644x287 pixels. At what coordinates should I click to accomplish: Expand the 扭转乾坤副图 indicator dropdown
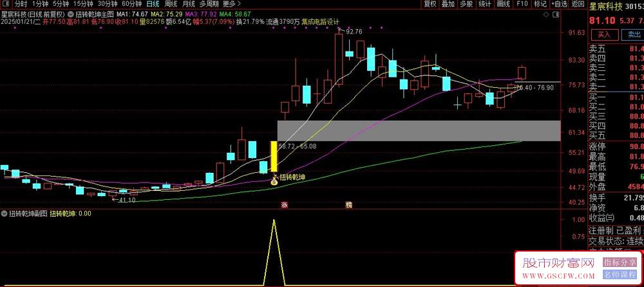(4, 213)
